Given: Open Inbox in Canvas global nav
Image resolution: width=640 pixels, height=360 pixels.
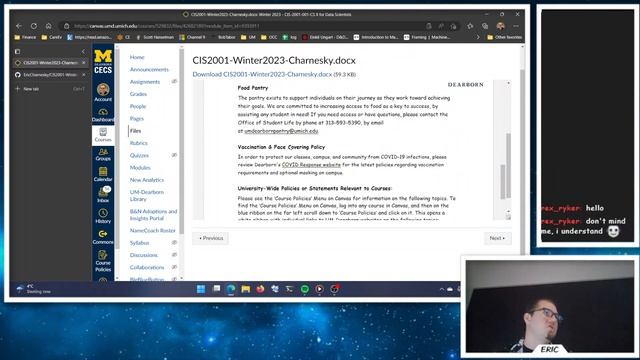Looking at the screenshot, I should (103, 195).
